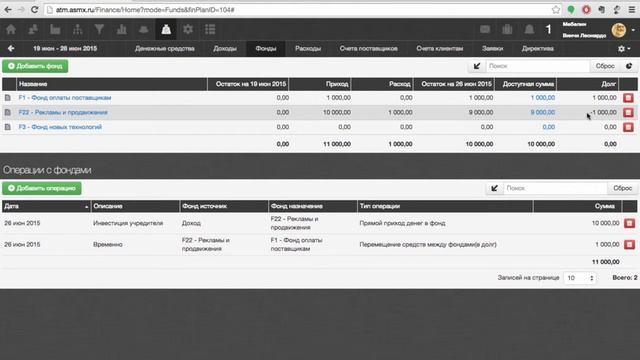The height and width of the screenshot is (360, 640).
Task: Focus the operations Поиск search field
Action: (x=555, y=188)
